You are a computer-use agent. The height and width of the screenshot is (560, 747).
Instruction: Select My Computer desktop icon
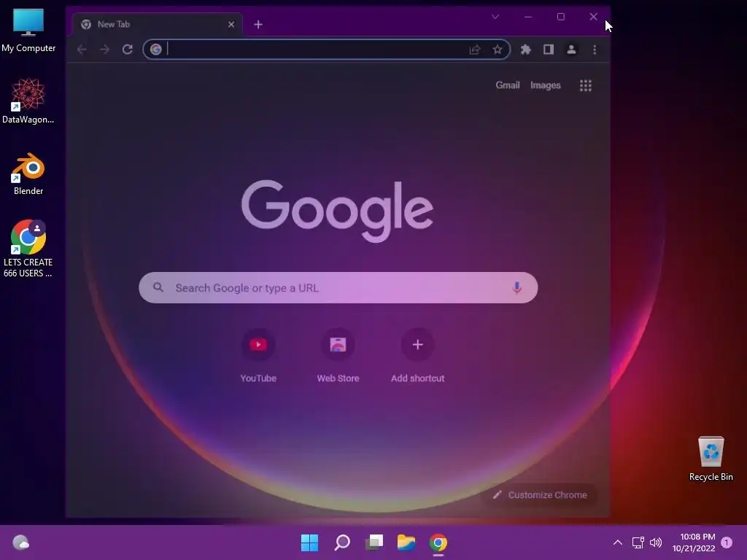tap(28, 31)
